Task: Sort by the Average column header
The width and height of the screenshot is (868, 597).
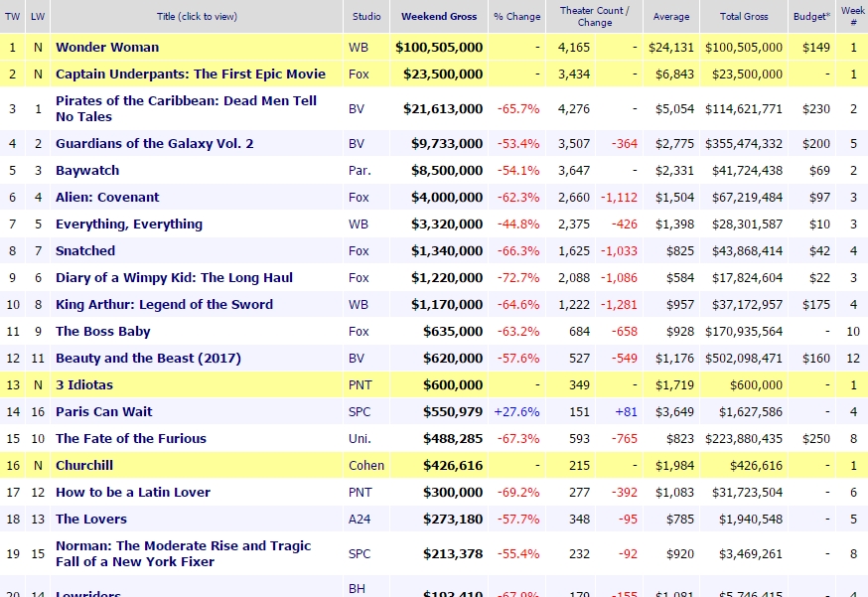Action: click(671, 17)
